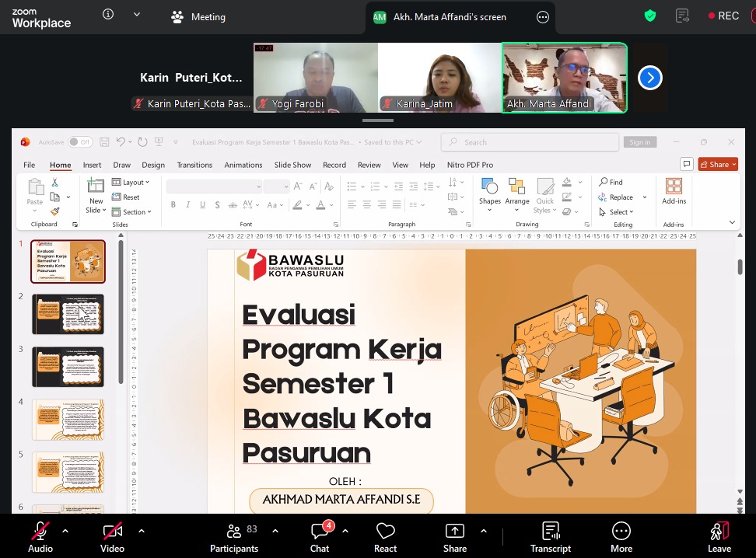Toggle Align Right paragraph

[x=381, y=205]
